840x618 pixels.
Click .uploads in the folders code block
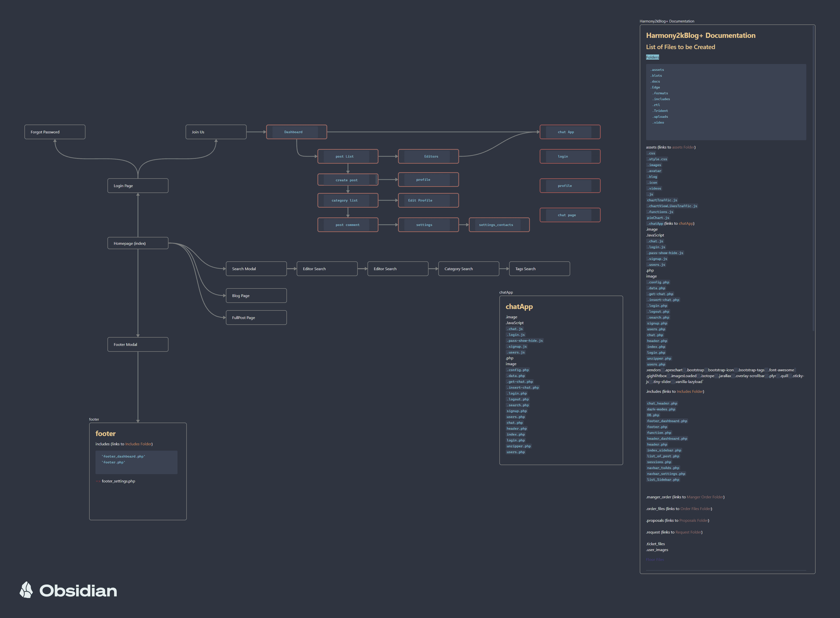[x=660, y=117]
